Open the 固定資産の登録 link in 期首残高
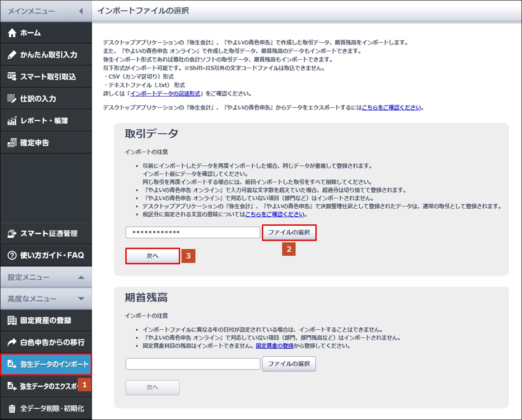This screenshot has width=522, height=420. (274, 346)
